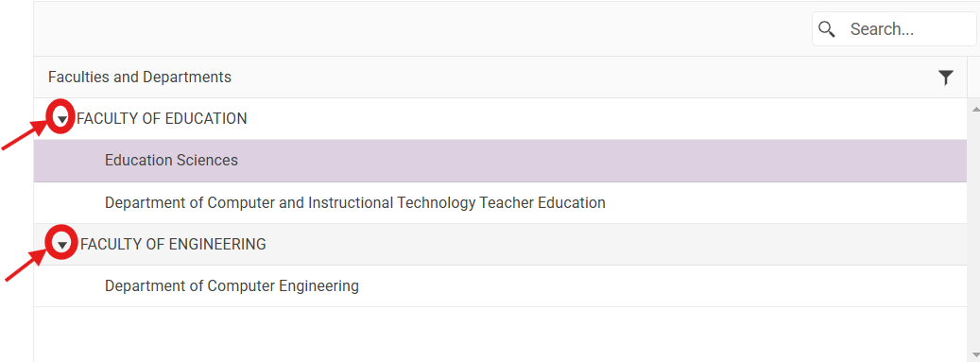Click the vertical scrollbar track

point(973,232)
